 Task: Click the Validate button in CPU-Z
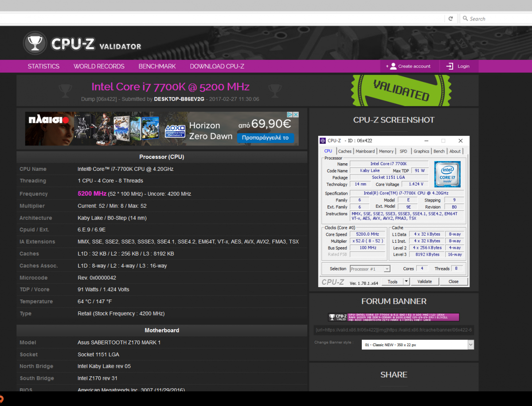tap(425, 281)
